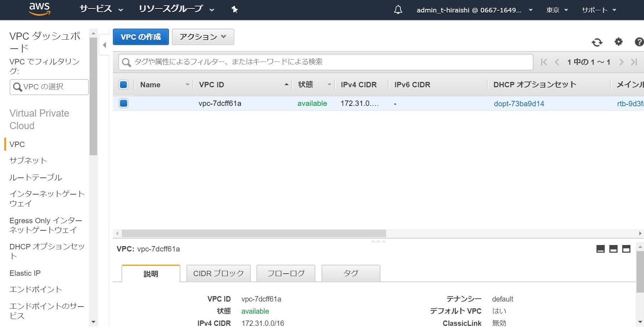Set details pane to split layout
The height and width of the screenshot is (328, 644).
click(613, 249)
